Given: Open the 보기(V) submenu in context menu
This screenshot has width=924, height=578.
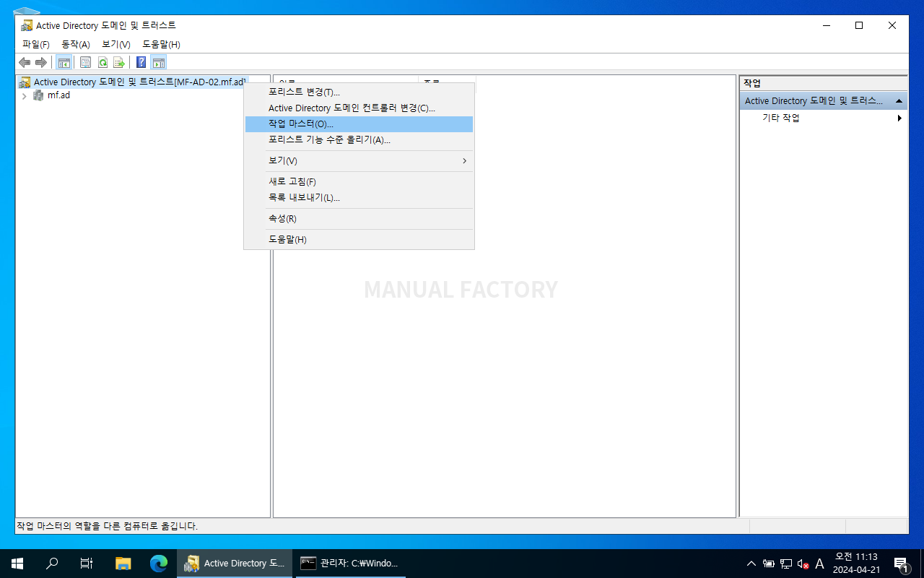Looking at the screenshot, I should click(x=359, y=160).
